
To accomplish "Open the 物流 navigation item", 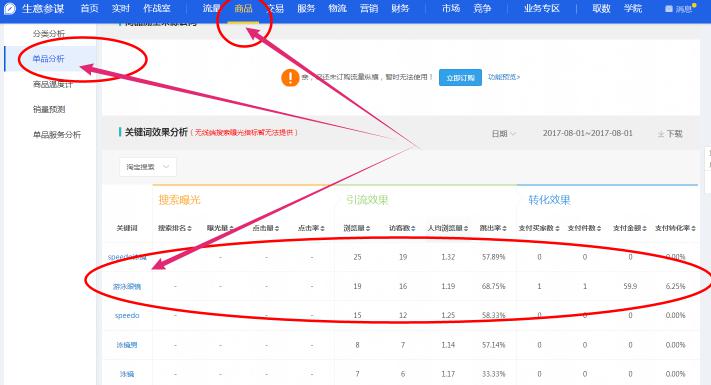I will coord(337,9).
